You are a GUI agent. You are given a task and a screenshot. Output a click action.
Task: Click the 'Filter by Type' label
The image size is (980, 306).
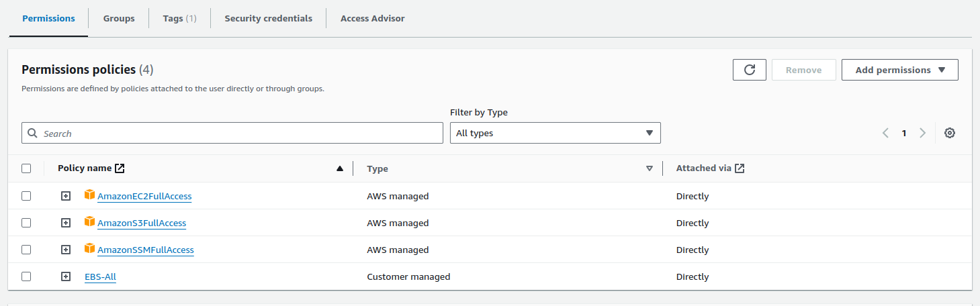tap(479, 113)
